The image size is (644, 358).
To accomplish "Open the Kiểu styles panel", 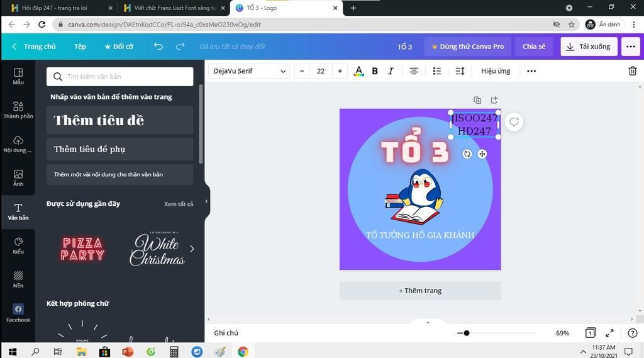I will click(18, 246).
